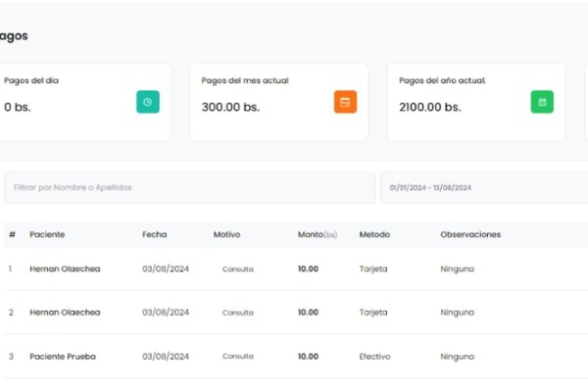Open Hernan Olaechea in row 1

pos(65,269)
